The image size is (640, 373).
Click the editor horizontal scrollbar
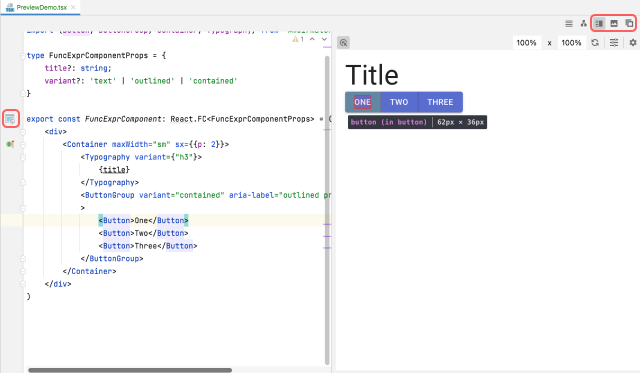click(130, 370)
